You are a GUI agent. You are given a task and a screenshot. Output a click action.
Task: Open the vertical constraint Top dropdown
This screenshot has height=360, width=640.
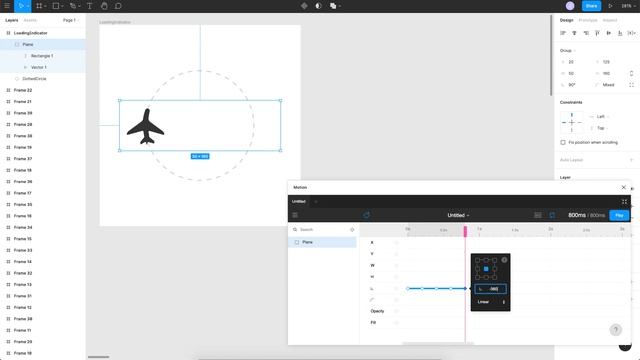pos(600,128)
